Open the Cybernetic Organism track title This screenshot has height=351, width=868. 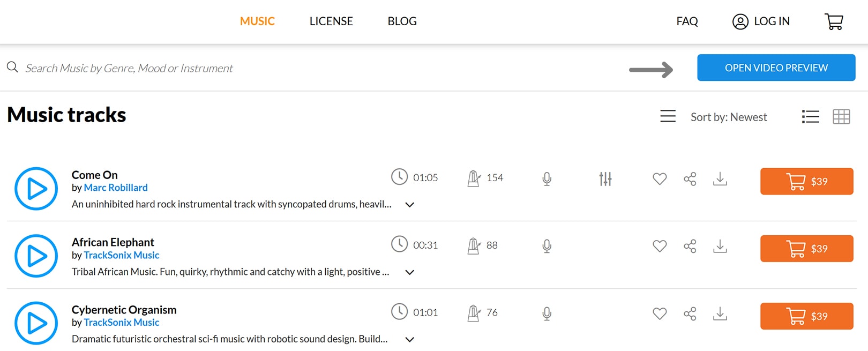tap(124, 310)
